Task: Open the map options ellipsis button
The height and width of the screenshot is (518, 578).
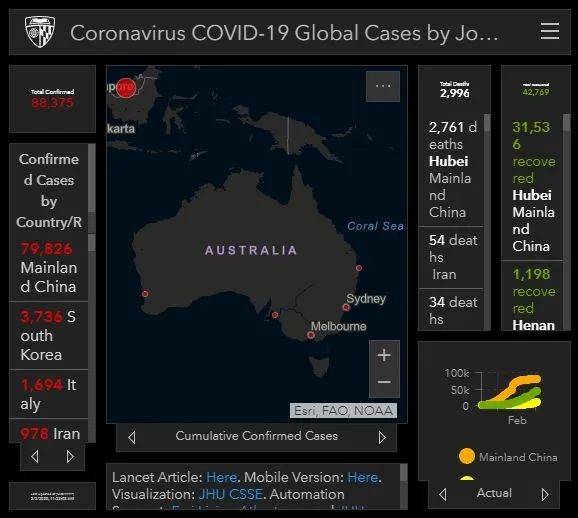Action: pyautogui.click(x=383, y=86)
